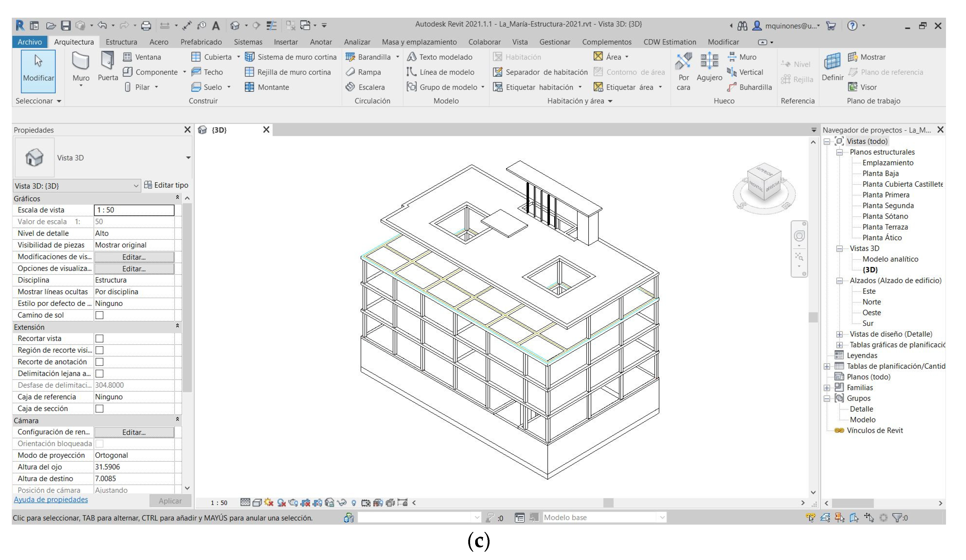Open the Archivo tab

tap(29, 42)
